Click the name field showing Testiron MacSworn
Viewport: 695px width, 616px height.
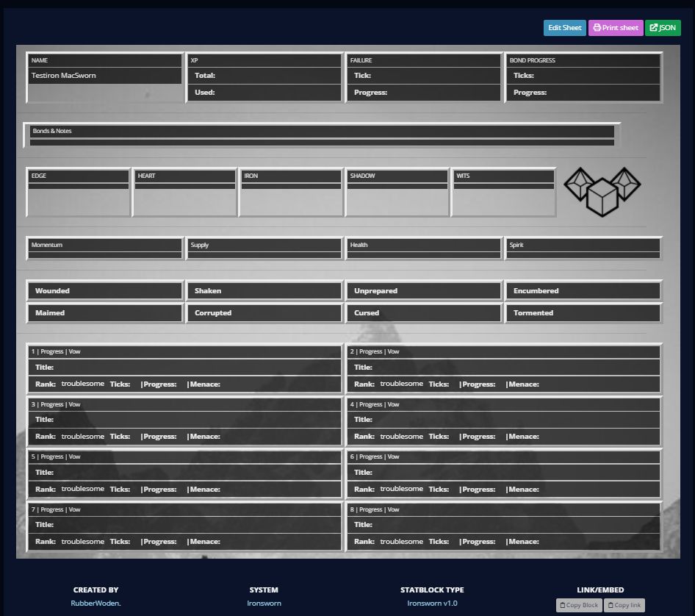pos(104,75)
